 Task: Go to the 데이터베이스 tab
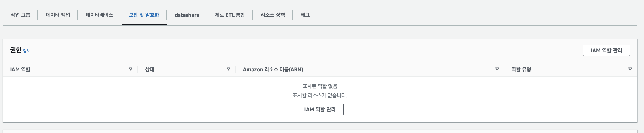(x=99, y=15)
